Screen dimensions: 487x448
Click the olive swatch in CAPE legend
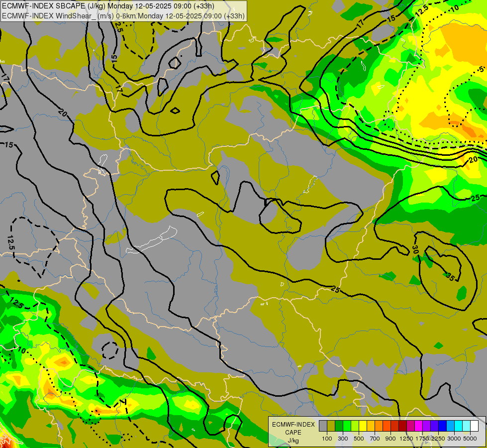point(331,426)
